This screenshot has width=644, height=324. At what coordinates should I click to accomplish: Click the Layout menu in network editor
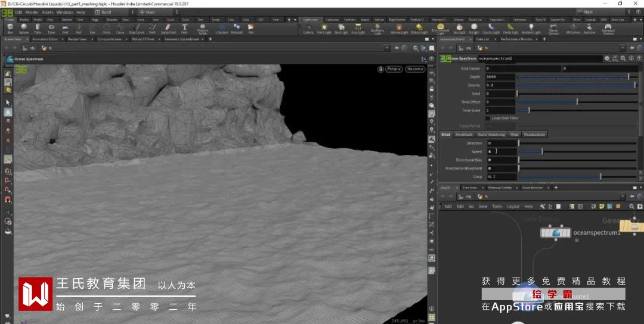[513, 207]
